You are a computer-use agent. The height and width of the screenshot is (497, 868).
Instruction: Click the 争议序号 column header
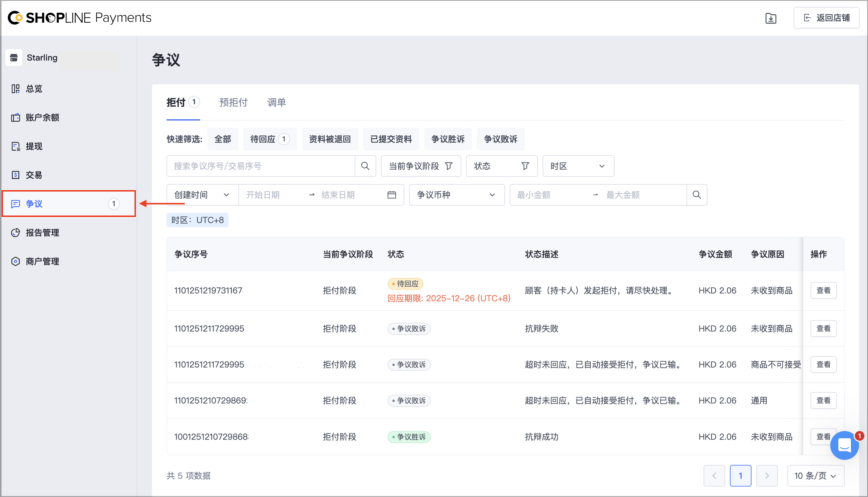coord(191,254)
